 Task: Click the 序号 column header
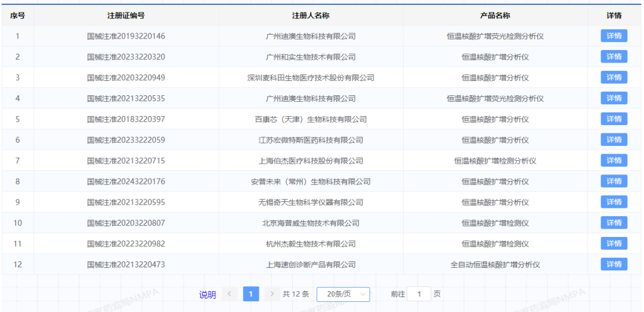[18, 15]
